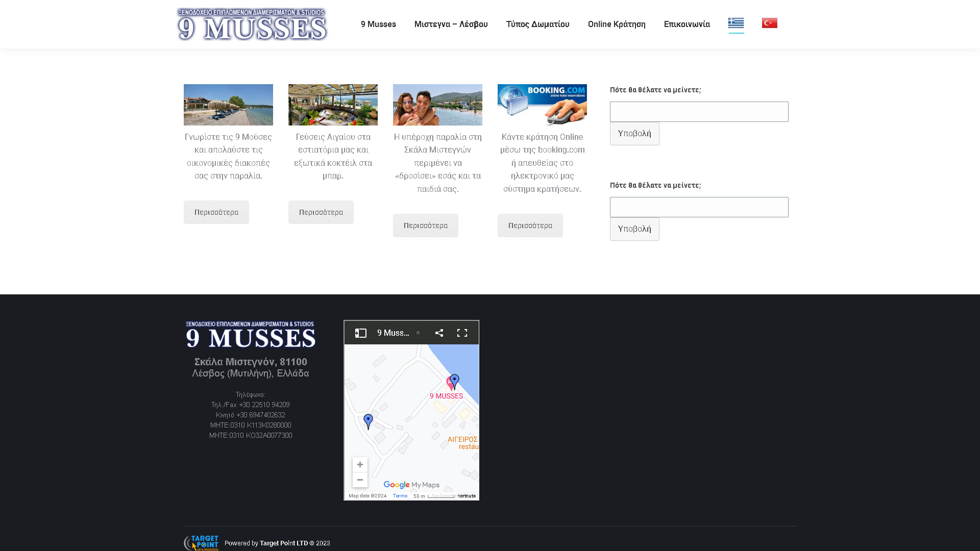Open the Target Point LTD link
980x551 pixels.
click(x=284, y=543)
